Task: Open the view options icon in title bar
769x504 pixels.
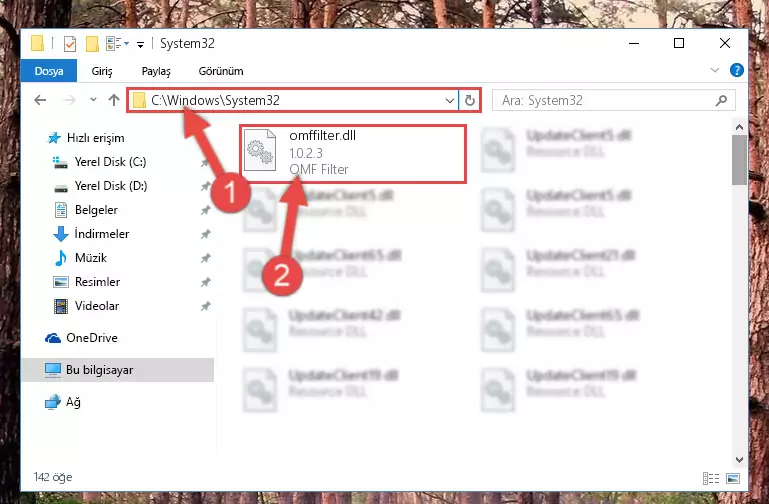Action: 114,44
